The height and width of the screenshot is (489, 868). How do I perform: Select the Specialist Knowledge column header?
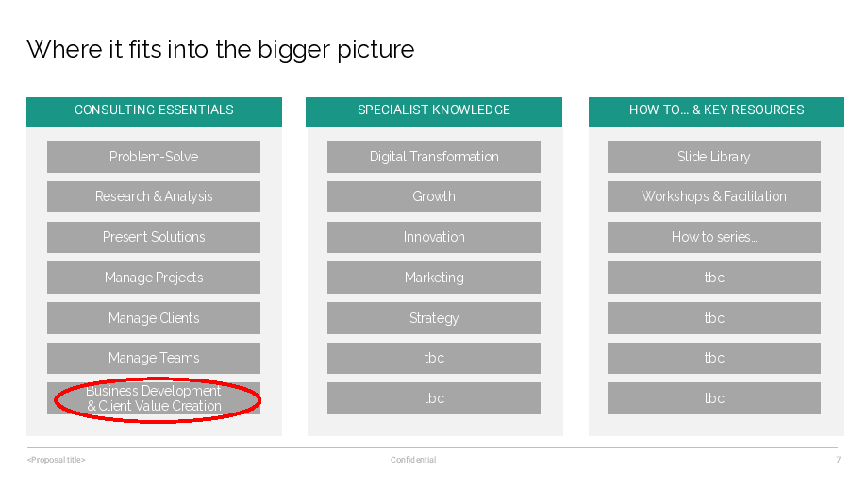pos(434,110)
